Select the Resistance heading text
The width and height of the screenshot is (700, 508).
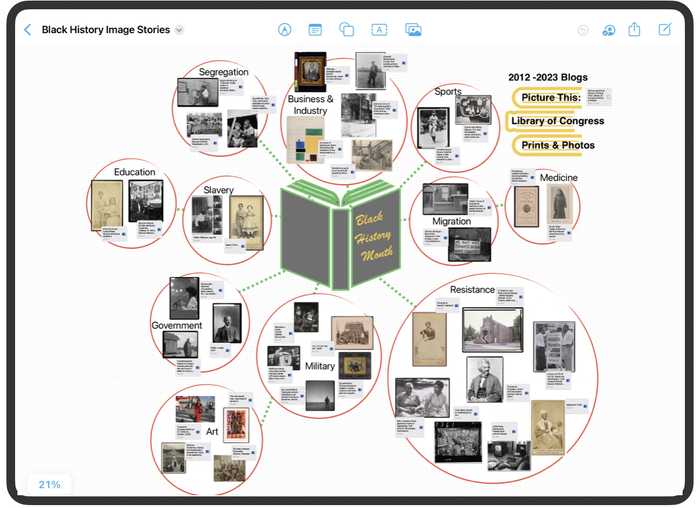coord(472,290)
